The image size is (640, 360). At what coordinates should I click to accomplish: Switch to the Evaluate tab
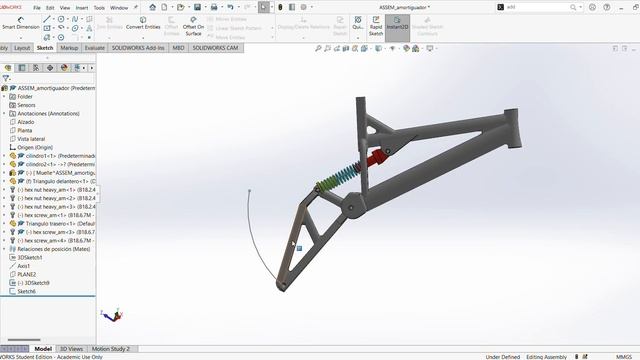click(x=95, y=48)
